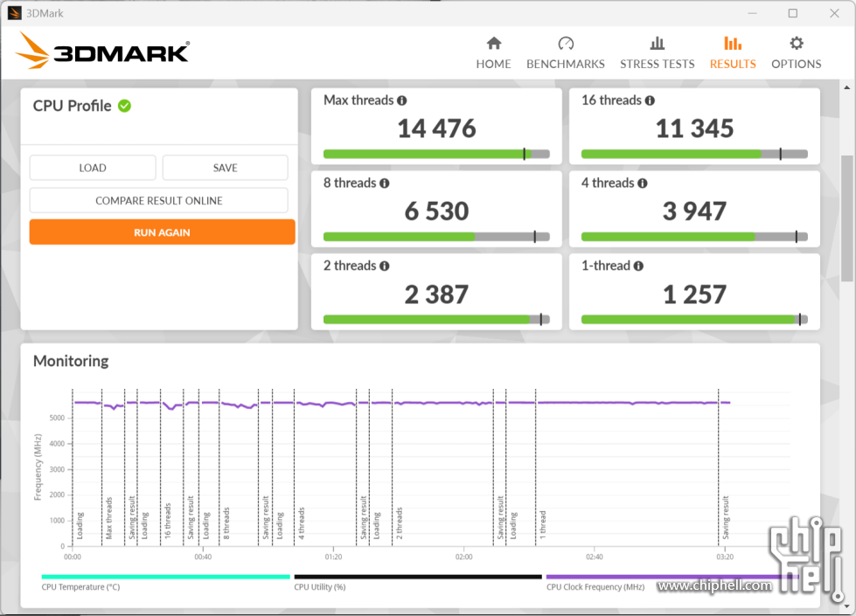This screenshot has width=856, height=616.
Task: Click the 5000 frequency axis label
Action: [58, 418]
